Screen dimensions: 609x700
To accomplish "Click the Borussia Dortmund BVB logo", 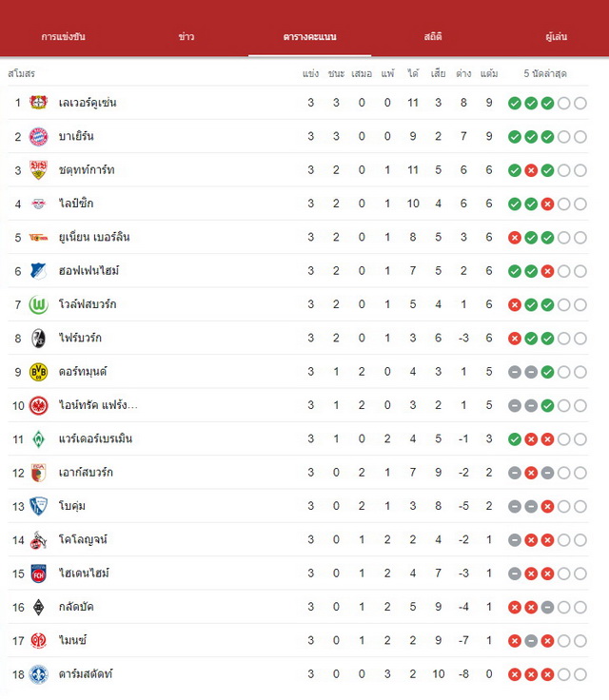I will click(38, 372).
